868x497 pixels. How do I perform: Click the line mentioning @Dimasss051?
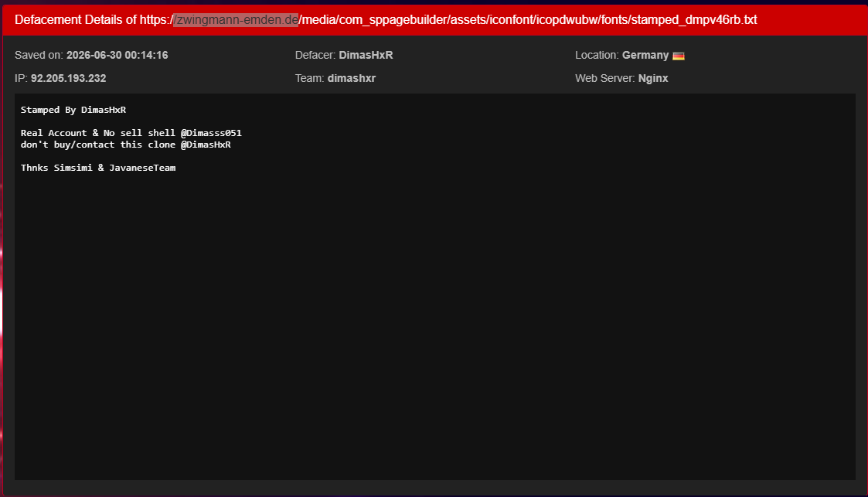point(131,133)
